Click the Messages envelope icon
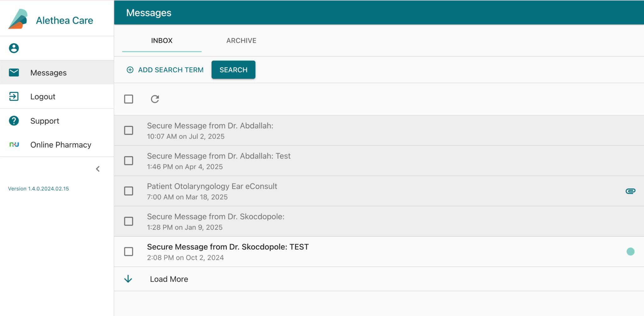644x316 pixels. point(14,73)
